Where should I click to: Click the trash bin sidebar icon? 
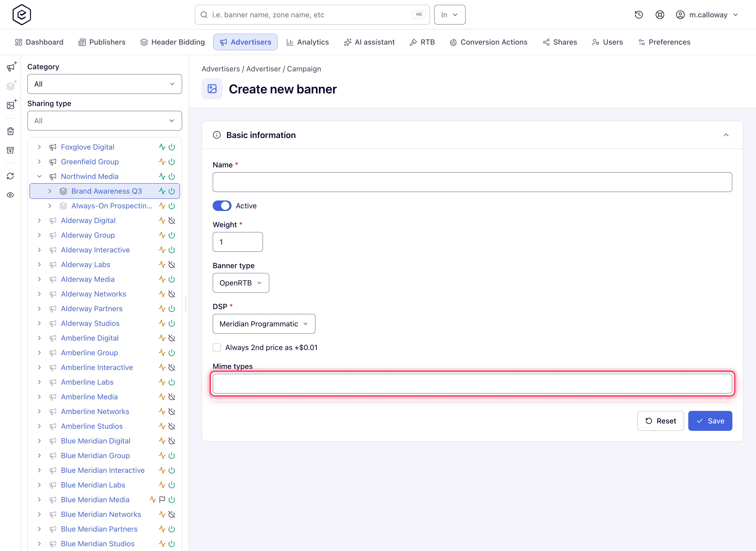click(11, 131)
